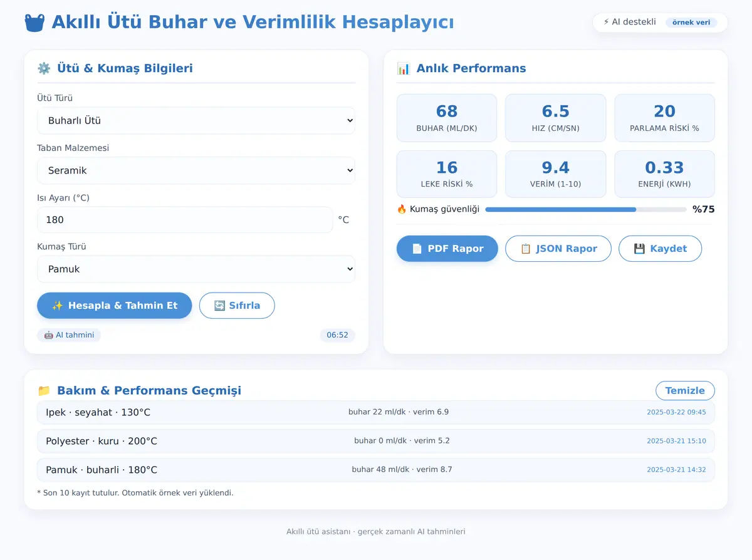Select the Ipek · seyahat · 130°C history row

click(376, 412)
